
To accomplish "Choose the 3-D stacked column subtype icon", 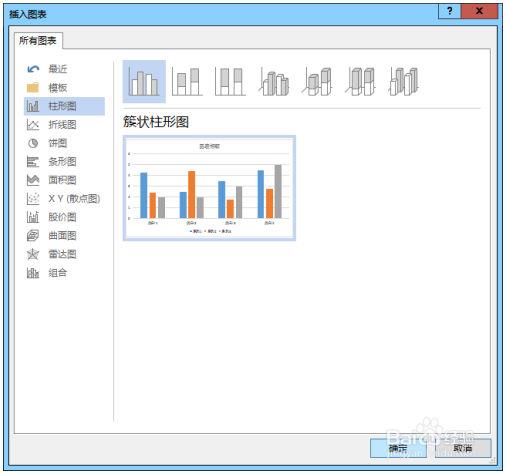I will pos(317,82).
